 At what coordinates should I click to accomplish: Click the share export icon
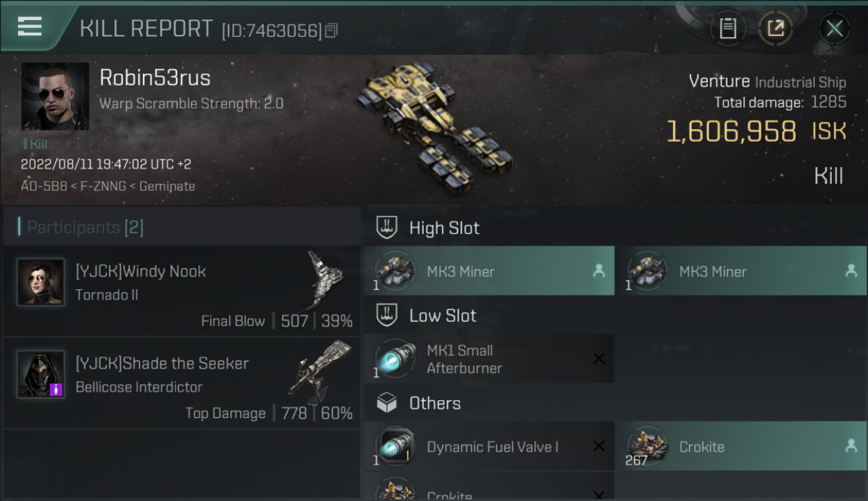coord(775,28)
